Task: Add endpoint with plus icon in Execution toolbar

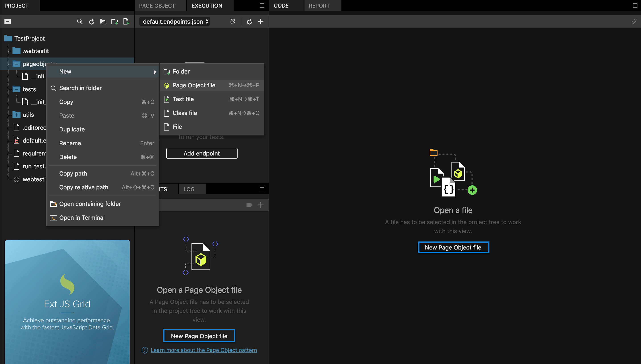Action: (261, 22)
